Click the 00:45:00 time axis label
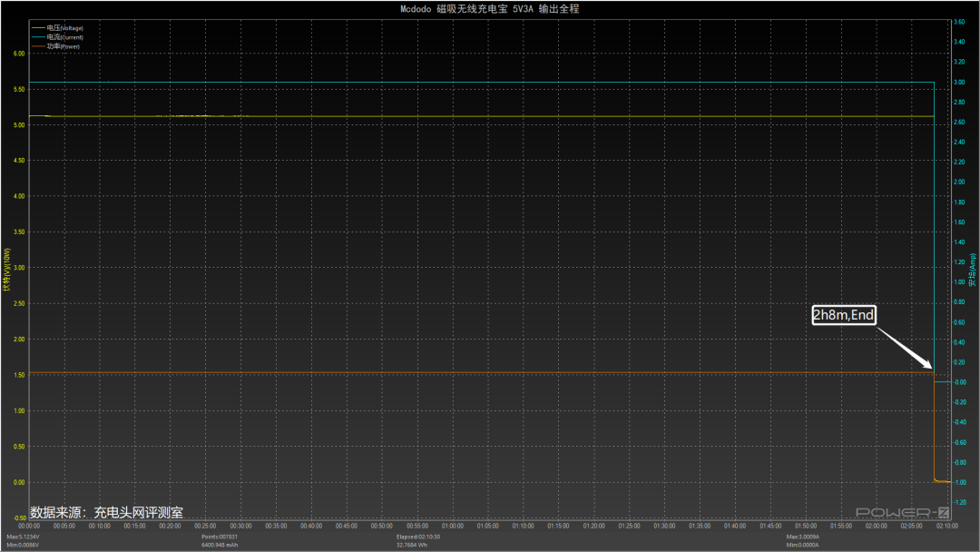The height and width of the screenshot is (552, 980). coord(347,526)
